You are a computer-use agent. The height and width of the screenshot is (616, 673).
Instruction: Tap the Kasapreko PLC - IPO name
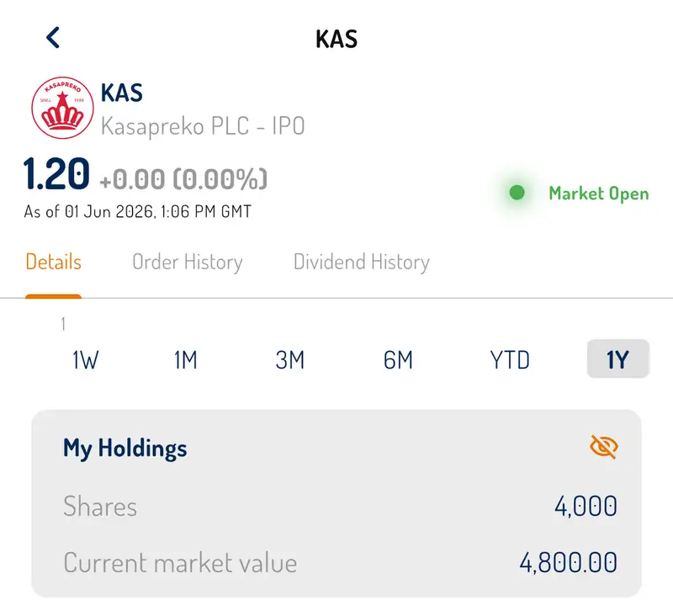[203, 126]
